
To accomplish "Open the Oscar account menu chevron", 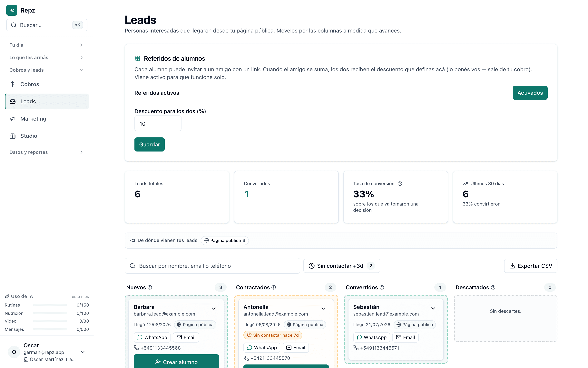I will [x=83, y=352].
